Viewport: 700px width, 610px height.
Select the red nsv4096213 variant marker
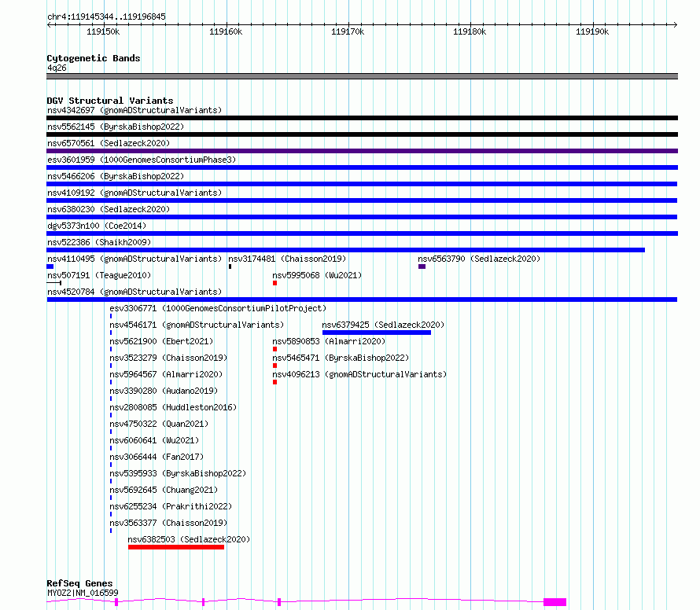pos(275,382)
